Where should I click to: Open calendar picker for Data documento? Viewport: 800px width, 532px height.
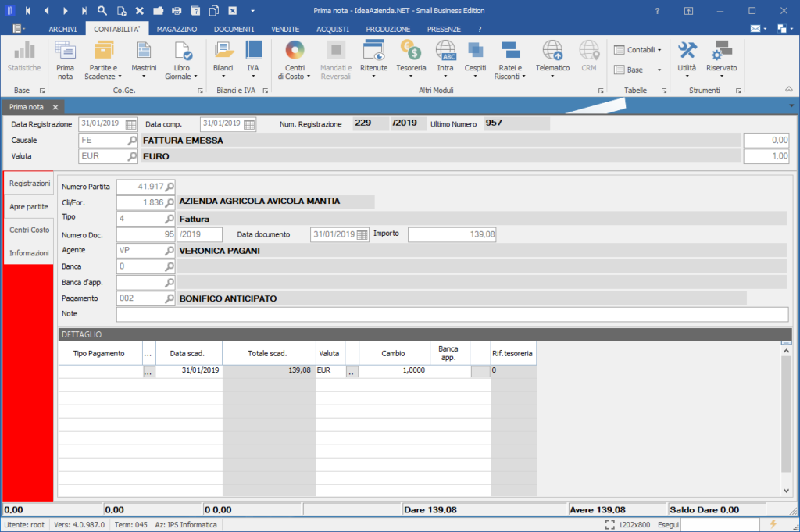pyautogui.click(x=362, y=234)
